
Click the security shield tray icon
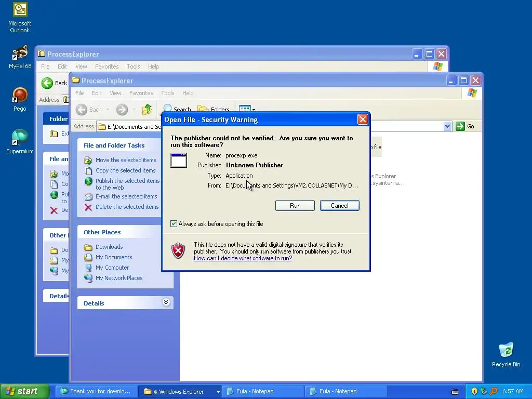(x=474, y=391)
